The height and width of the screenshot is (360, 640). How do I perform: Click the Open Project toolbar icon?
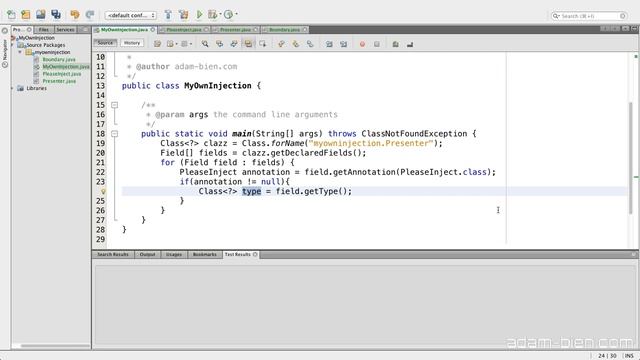40,15
